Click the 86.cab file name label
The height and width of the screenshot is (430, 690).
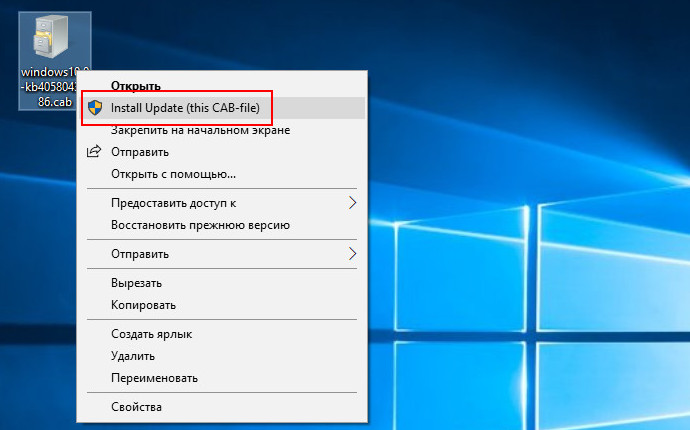pos(55,102)
